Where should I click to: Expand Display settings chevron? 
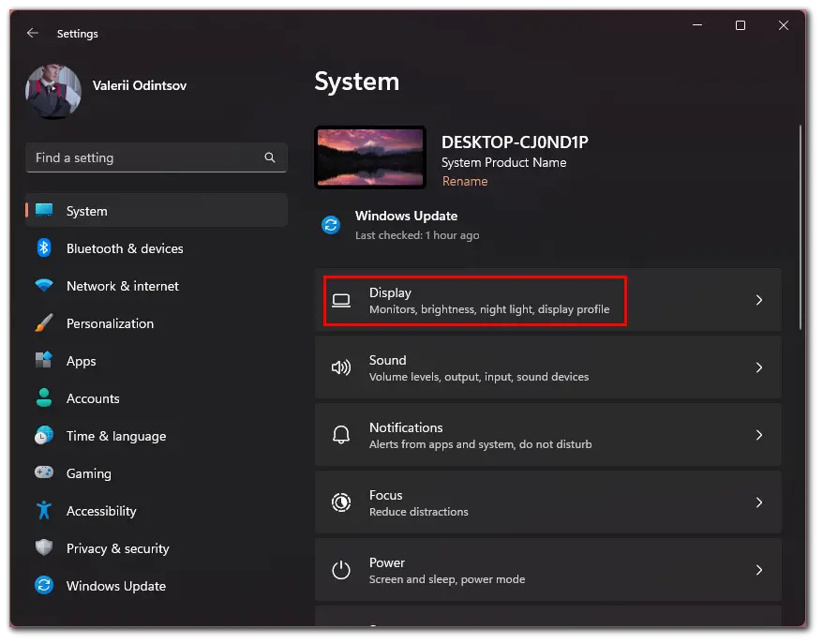pos(759,300)
